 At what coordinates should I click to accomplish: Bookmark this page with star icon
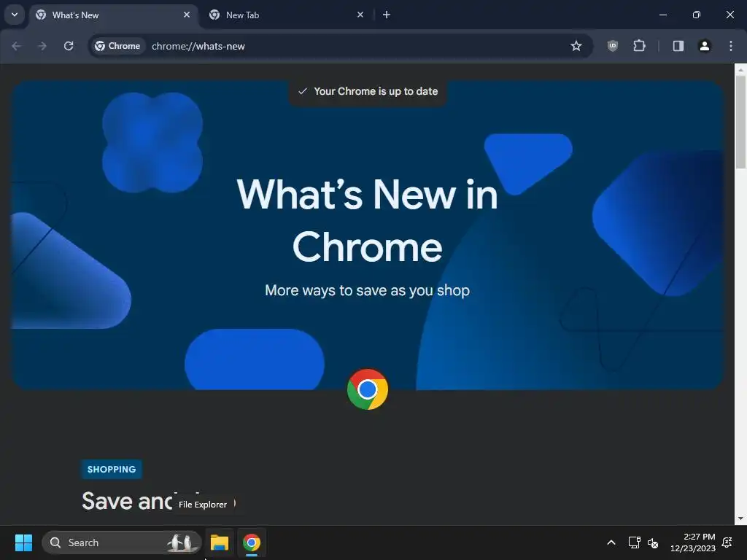click(x=576, y=46)
